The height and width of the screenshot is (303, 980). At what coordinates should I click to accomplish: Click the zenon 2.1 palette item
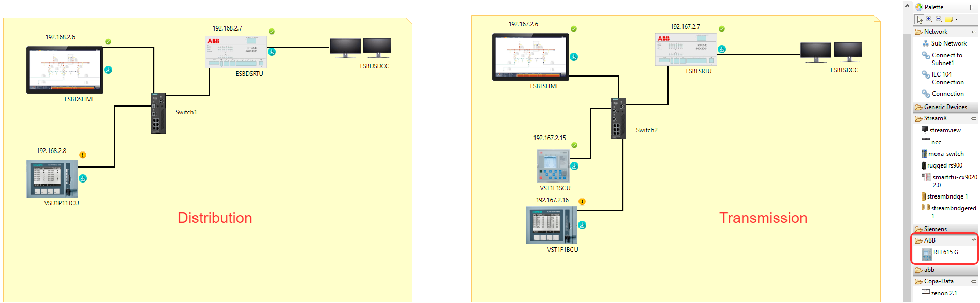943,293
